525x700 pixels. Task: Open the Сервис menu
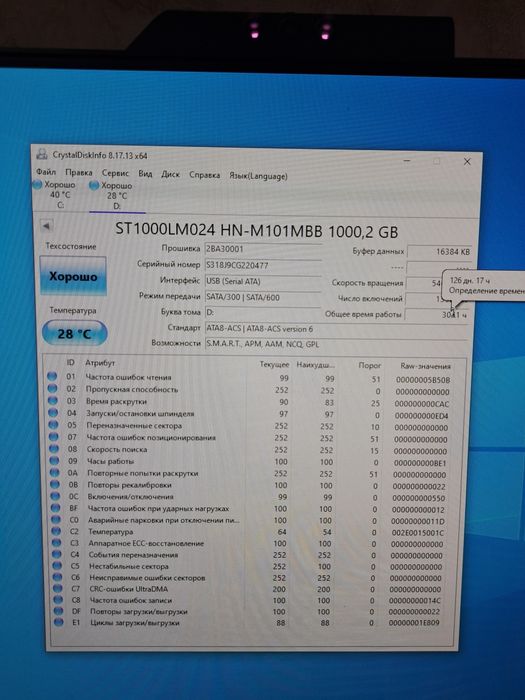point(115,173)
